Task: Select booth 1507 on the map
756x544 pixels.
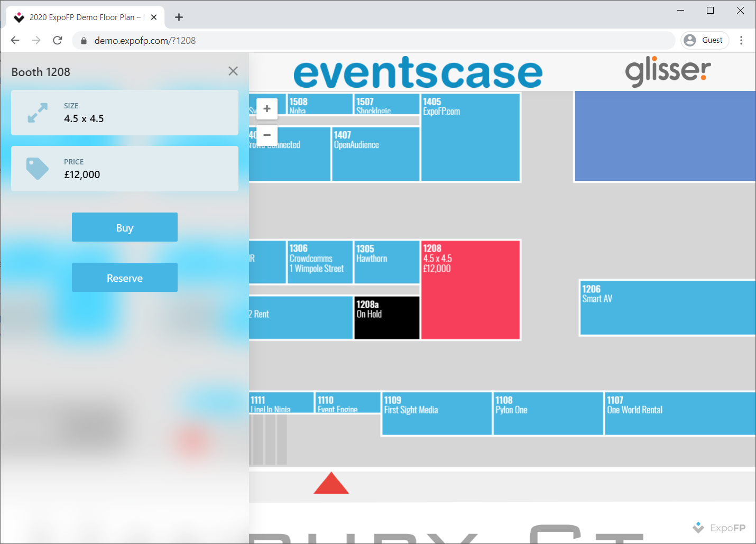Action: click(387, 104)
